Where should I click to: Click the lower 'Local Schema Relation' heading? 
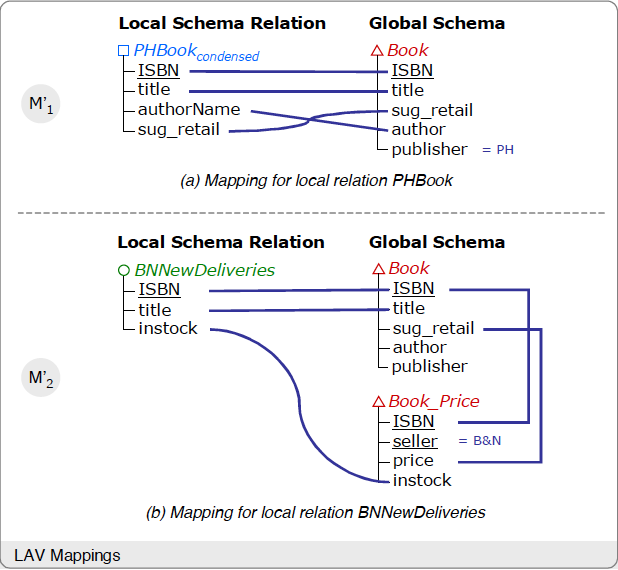pos(221,242)
